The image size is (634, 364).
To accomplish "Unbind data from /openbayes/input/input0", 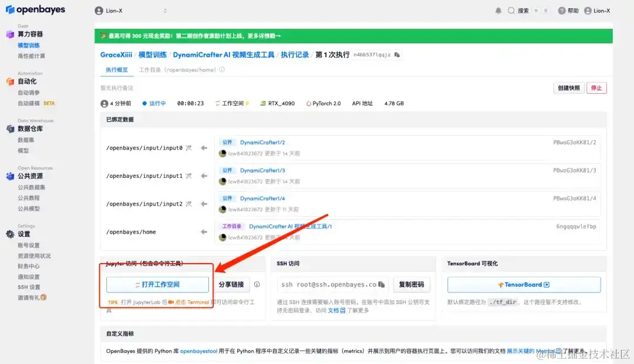I will pyautogui.click(x=189, y=147).
